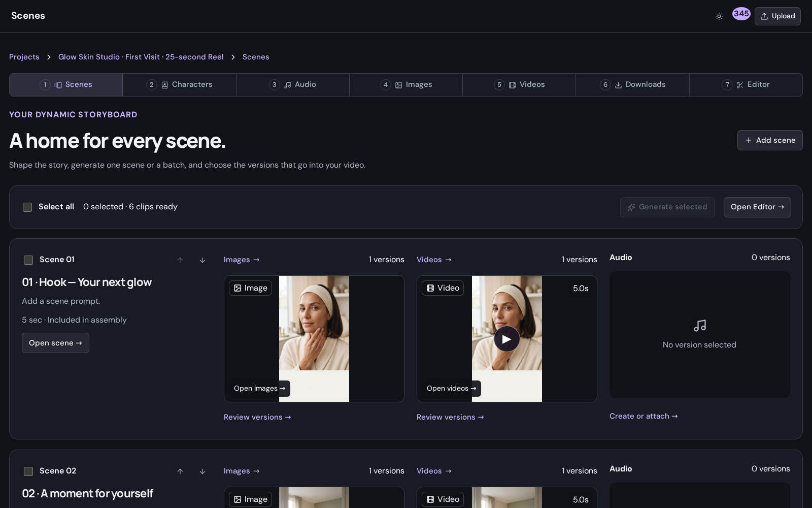Click the Image badge on Scene 01 thumbnail
Viewport: 812px width, 508px height.
[x=250, y=288]
